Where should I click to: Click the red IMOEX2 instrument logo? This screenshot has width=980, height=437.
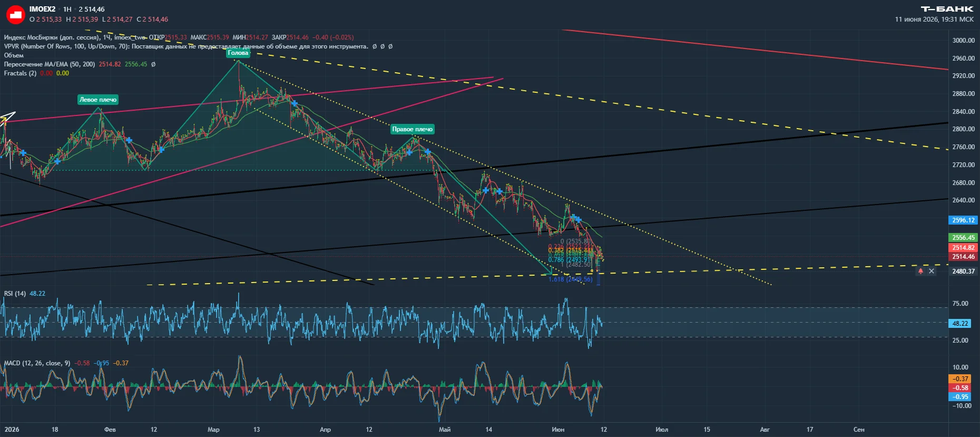click(15, 14)
